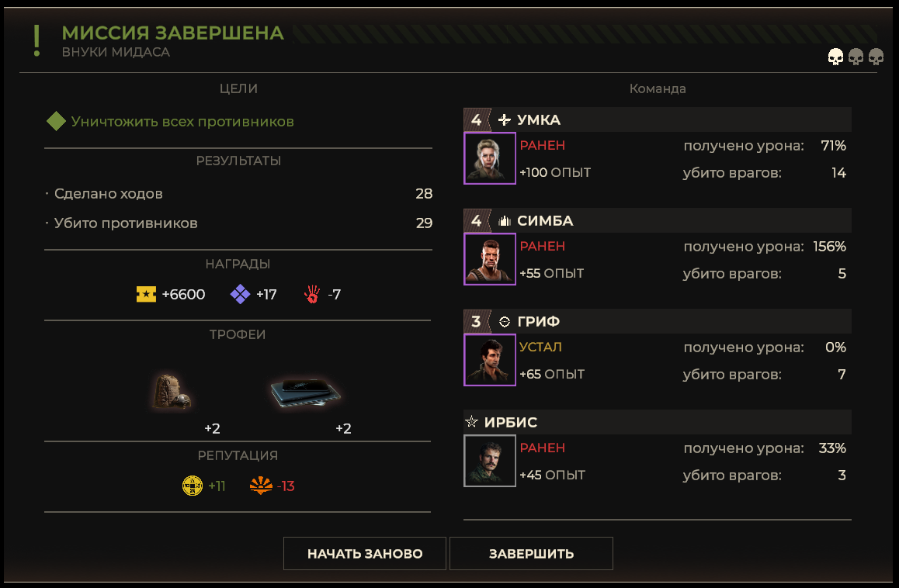Click the green exclamation mark mission icon
Screen dimensions: 899x588
pyautogui.click(x=36, y=40)
